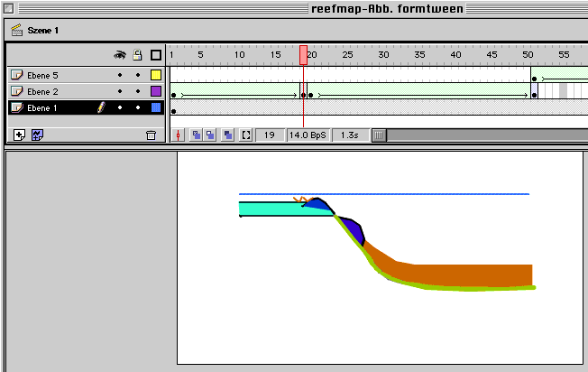
Task: Click the timeline horizontal scrollbar thumb
Action: click(379, 135)
